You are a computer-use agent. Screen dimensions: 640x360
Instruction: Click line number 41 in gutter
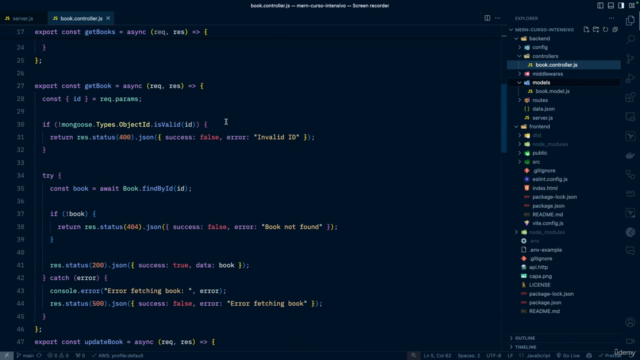[x=20, y=265]
